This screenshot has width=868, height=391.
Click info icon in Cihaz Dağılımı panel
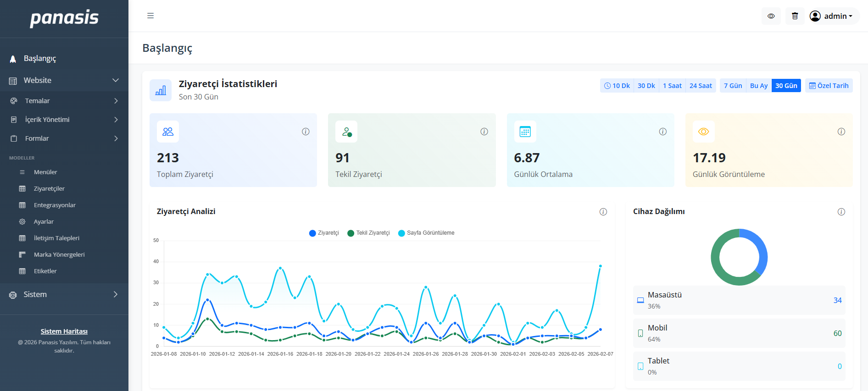coord(841,212)
